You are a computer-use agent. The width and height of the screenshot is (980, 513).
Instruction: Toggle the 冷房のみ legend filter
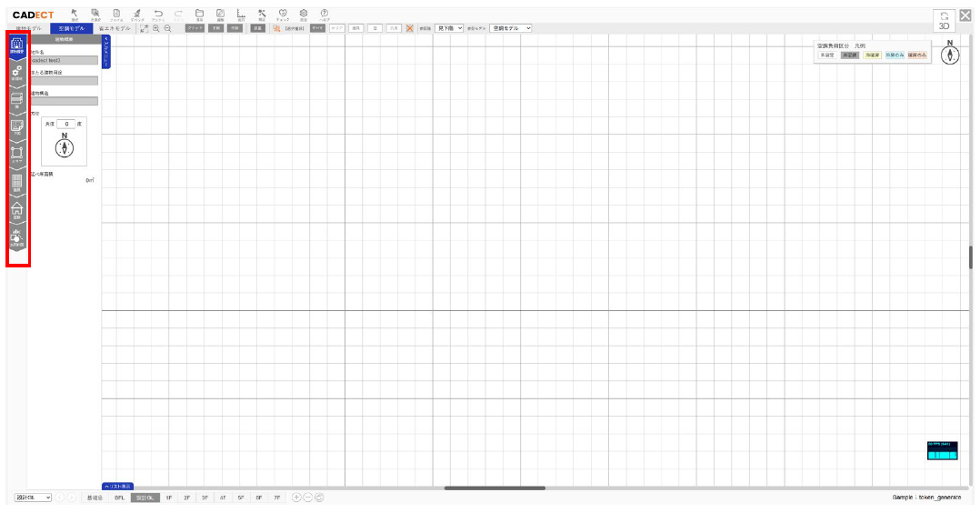point(895,55)
